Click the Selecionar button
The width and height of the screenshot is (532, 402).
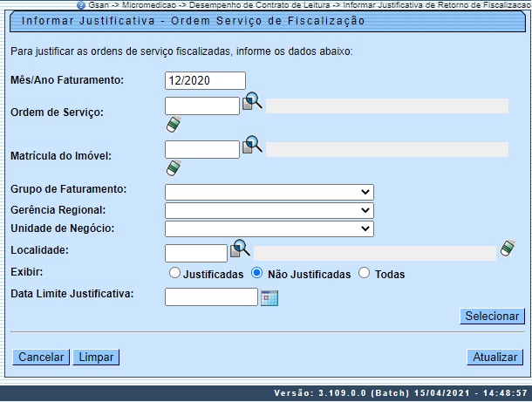492,316
